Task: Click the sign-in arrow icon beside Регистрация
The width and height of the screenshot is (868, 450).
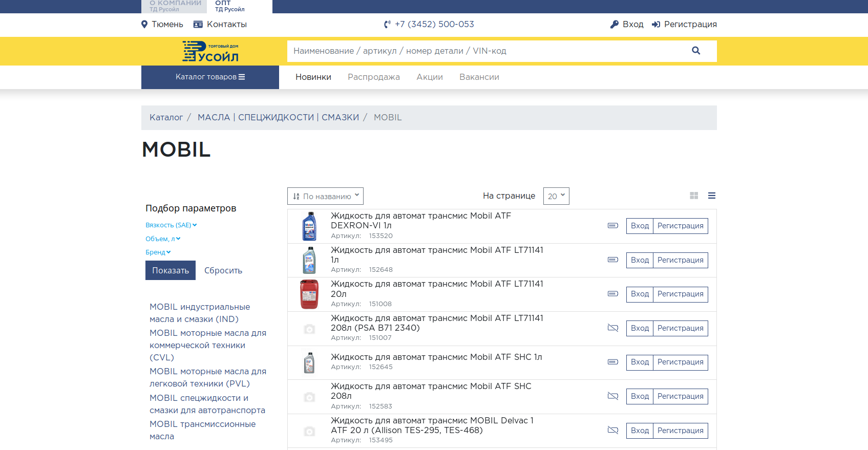Action: (656, 24)
